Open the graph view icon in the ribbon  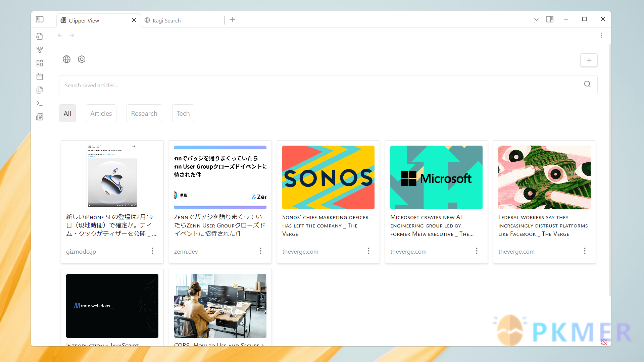[x=40, y=50]
